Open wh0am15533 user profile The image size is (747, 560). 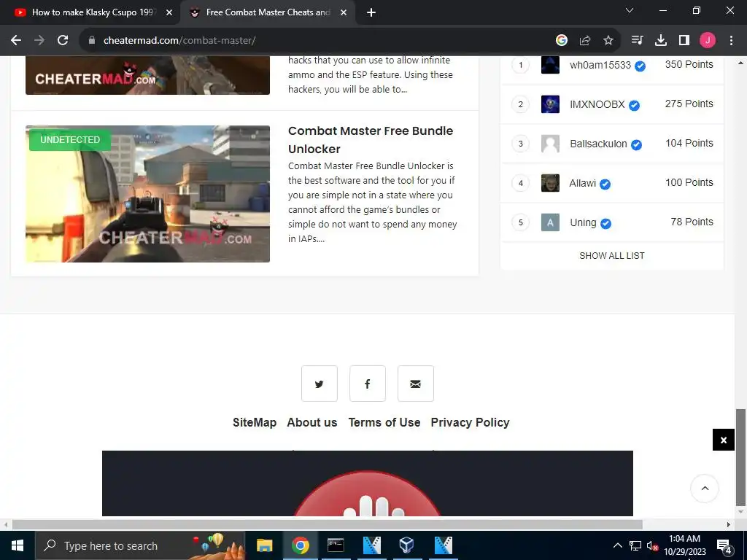(x=600, y=65)
